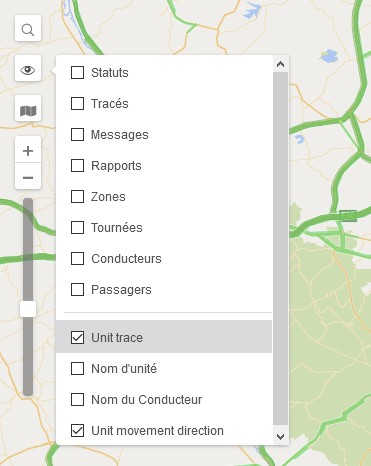Click the scroll up arrow in layers list
This screenshot has height=466, width=371.
coord(281,64)
